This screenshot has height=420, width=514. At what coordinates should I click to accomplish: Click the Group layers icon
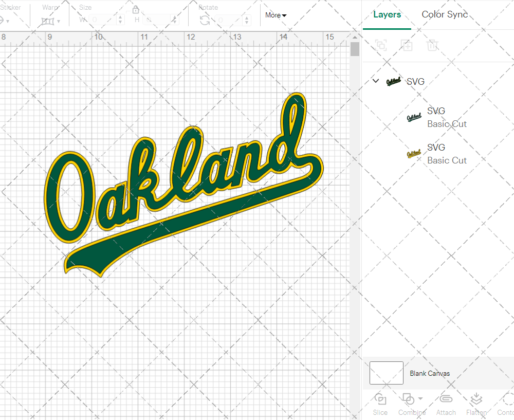coord(381,45)
